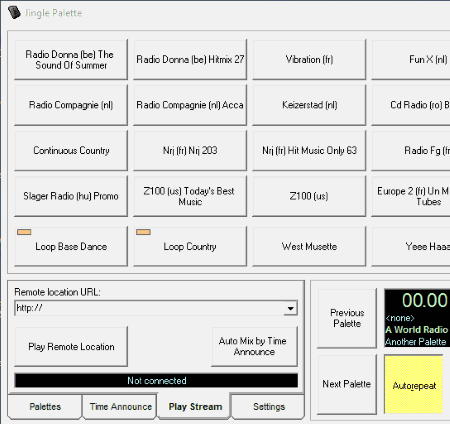Trigger the Vibration (fr) jingle

point(309,60)
